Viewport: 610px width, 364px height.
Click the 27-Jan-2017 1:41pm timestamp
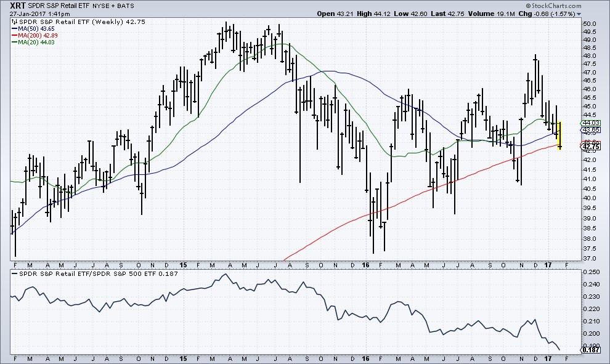pos(39,14)
